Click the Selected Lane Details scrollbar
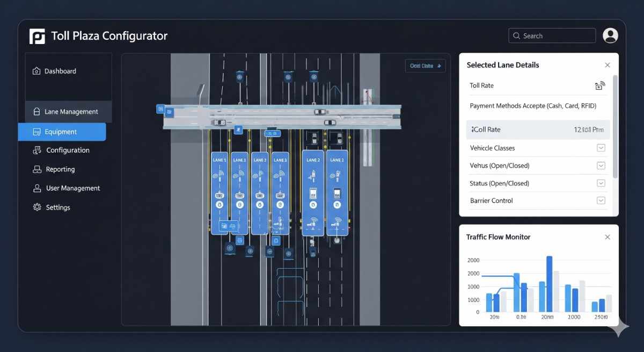The width and height of the screenshot is (644, 352). 615,126
